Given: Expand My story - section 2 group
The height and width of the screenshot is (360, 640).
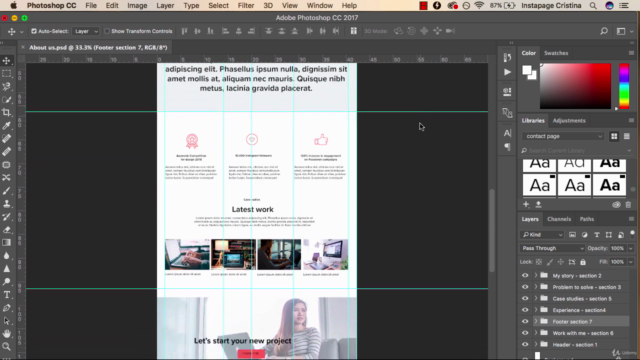Looking at the screenshot, I should (536, 276).
